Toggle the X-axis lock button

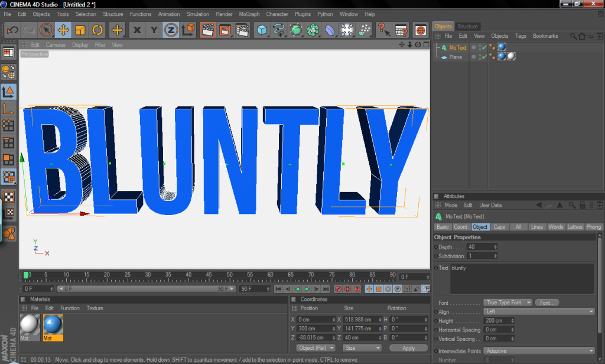click(137, 30)
